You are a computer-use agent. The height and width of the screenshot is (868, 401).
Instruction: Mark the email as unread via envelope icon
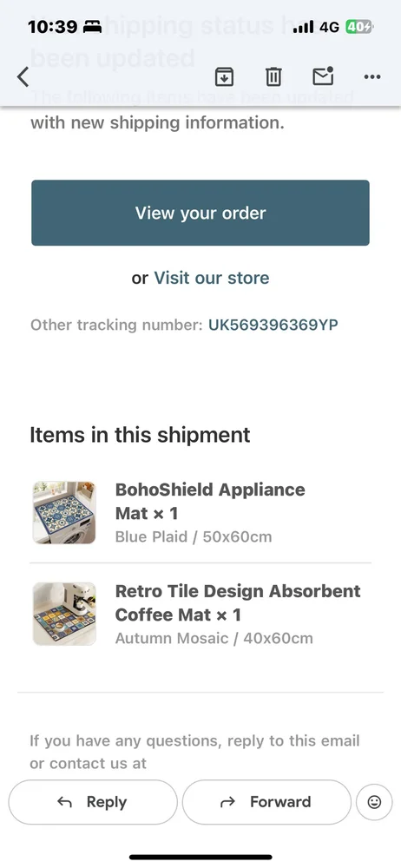click(x=323, y=76)
